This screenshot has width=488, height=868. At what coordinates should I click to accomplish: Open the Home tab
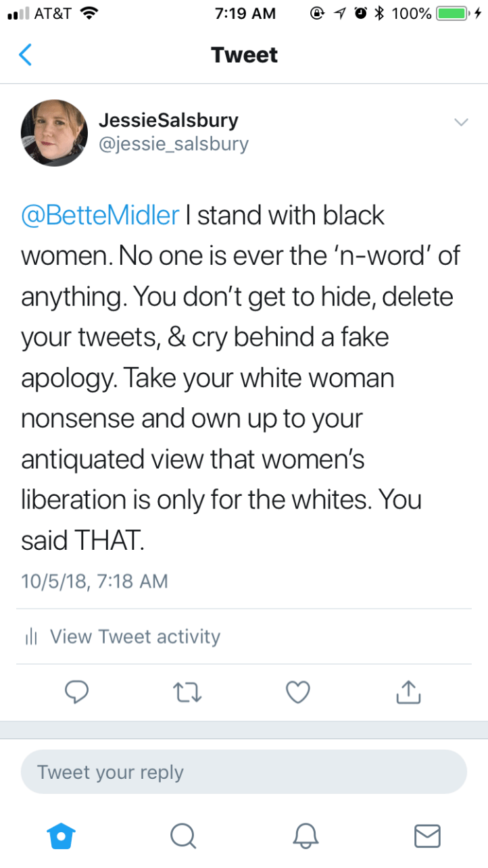[62, 836]
